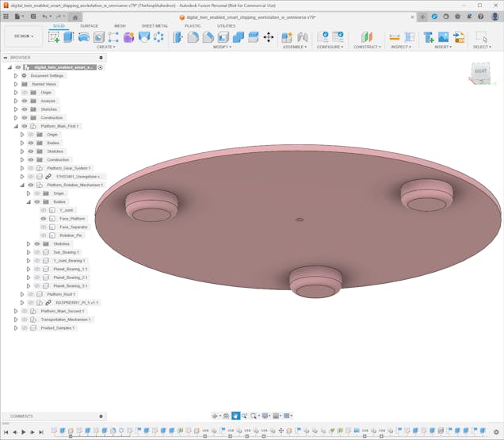
Task: Select the Extrude tool in toolbar
Action: pos(69,37)
